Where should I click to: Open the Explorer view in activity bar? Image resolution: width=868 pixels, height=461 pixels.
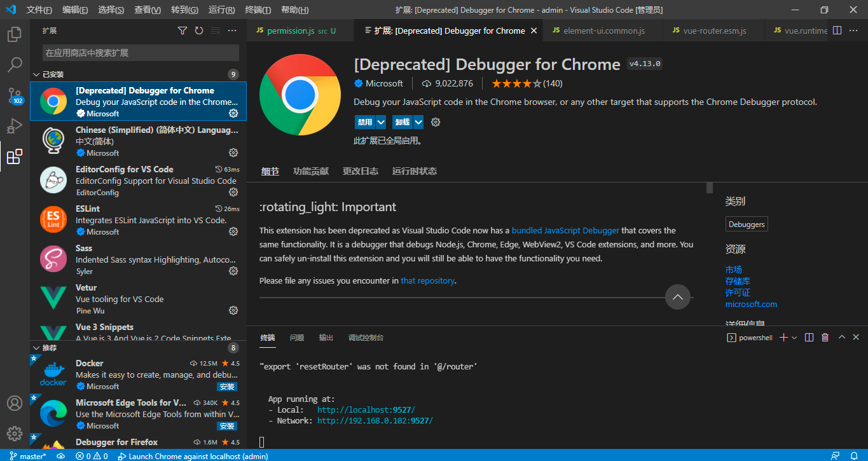15,34
